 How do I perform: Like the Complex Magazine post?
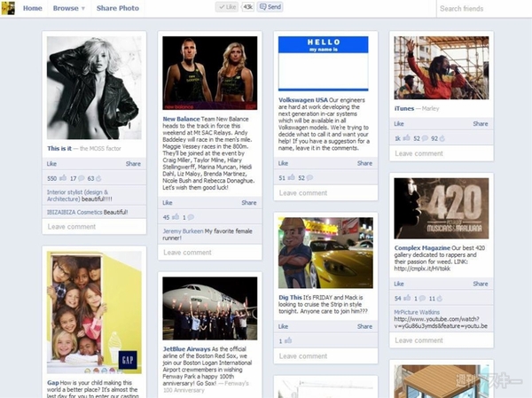[x=399, y=284]
